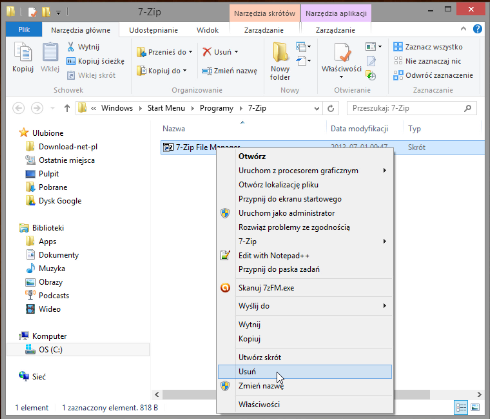Open the Usuń dropdown arrow in ribbon
Image resolution: width=490 pixels, height=419 pixels.
click(x=236, y=52)
